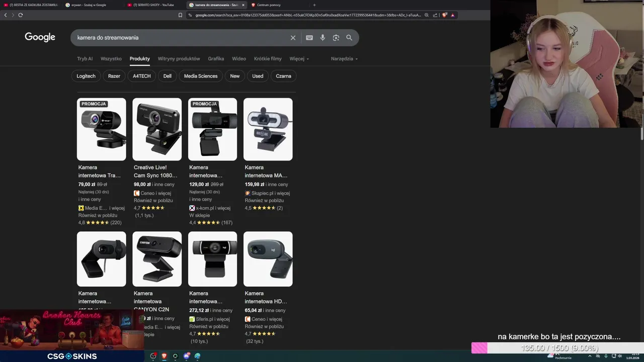Image resolution: width=644 pixels, height=362 pixels.
Task: Click the 'Kamera internetowa CANYON C2N' title
Action: click(151, 301)
